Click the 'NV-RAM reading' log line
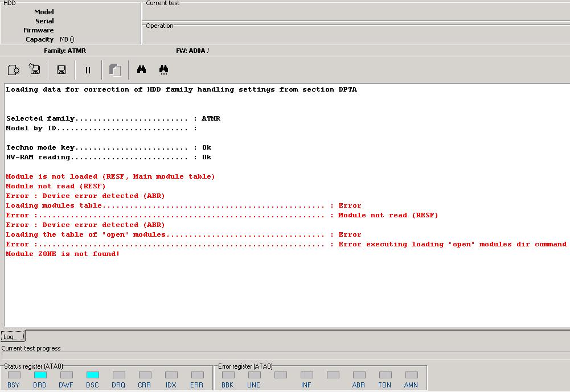Screen dimensions: 570x392 click(x=109, y=157)
